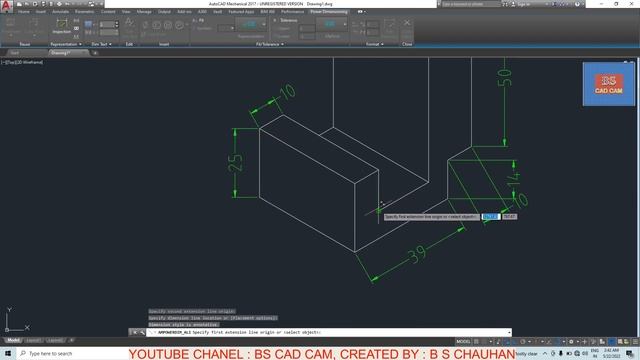Toggle grid display in status bar
Viewport: 640px width, 360px height.
click(476, 342)
